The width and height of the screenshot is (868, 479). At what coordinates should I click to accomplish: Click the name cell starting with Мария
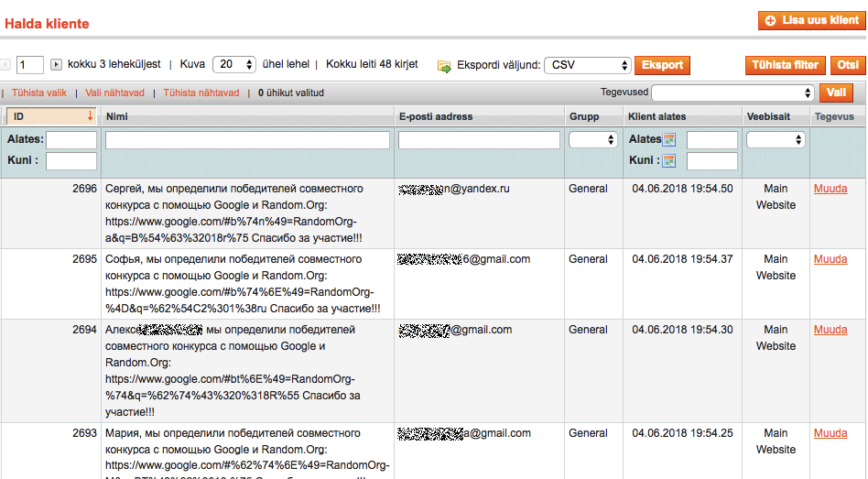point(247,450)
